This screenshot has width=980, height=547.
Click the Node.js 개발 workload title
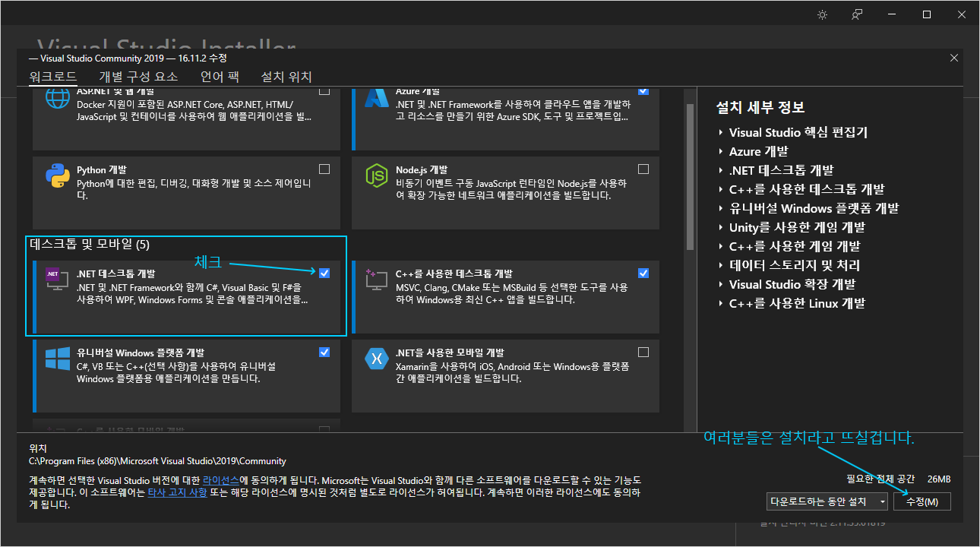[422, 169]
